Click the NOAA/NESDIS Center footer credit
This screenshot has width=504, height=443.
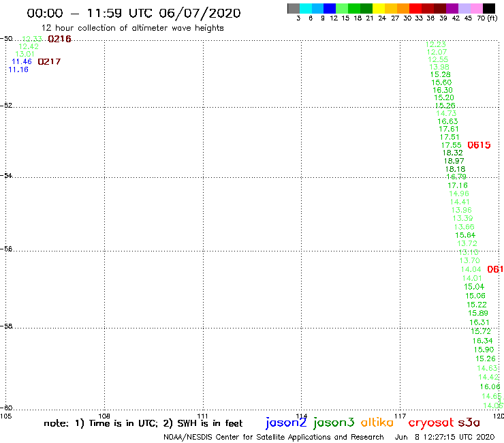point(274,437)
